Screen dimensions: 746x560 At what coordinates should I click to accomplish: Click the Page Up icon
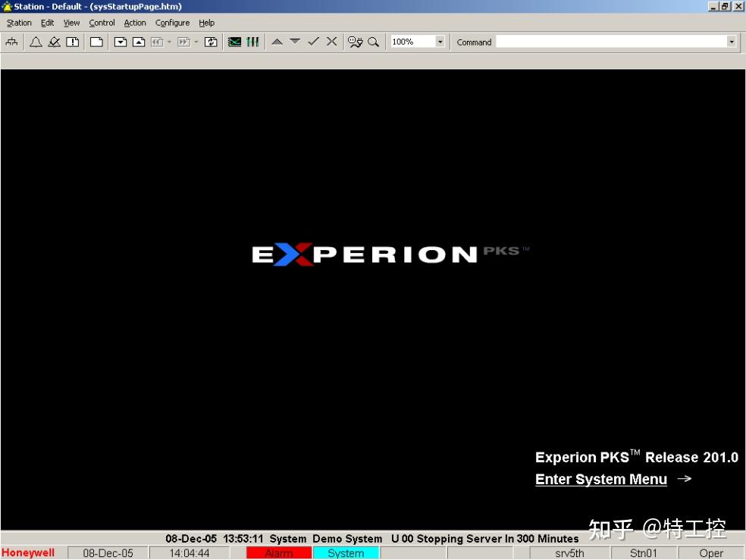point(139,42)
